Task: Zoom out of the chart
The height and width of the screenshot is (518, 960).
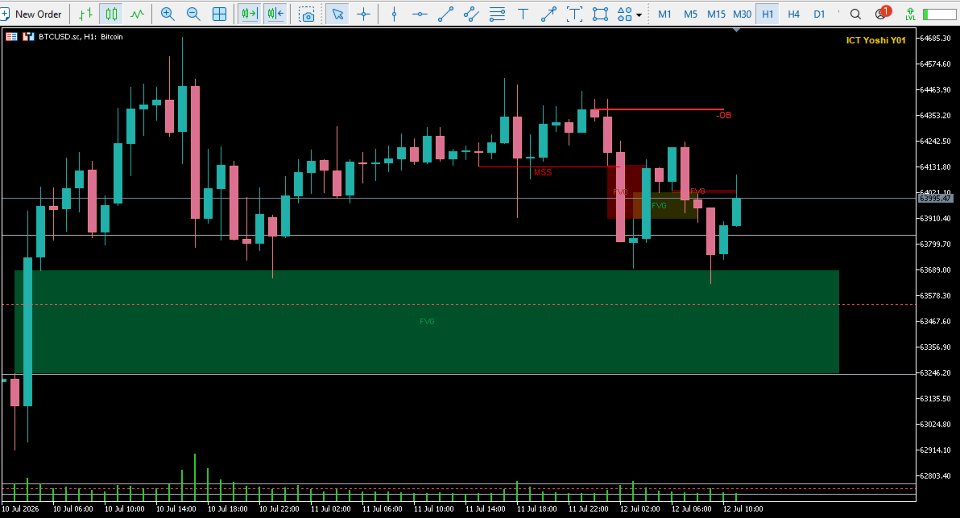Action: point(193,14)
